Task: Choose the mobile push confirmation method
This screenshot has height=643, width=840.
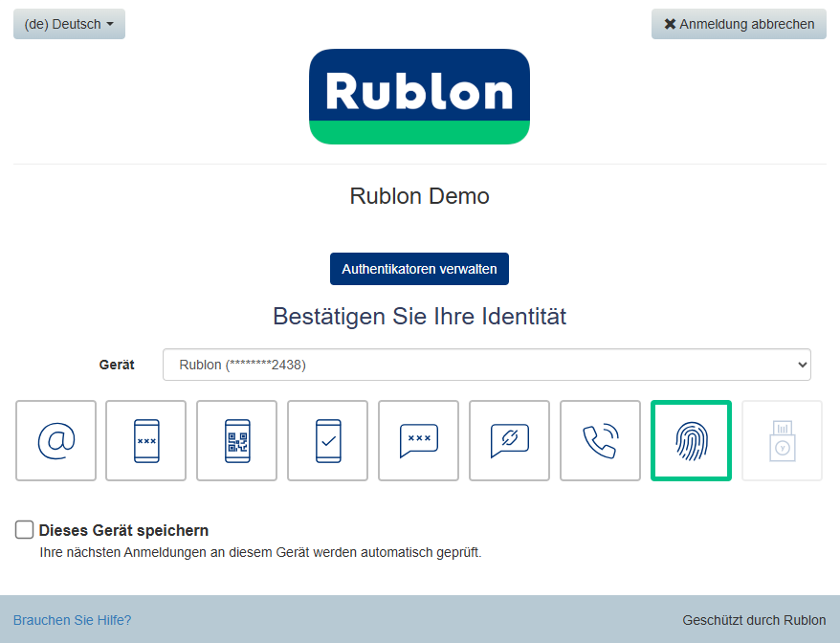Action: click(327, 440)
